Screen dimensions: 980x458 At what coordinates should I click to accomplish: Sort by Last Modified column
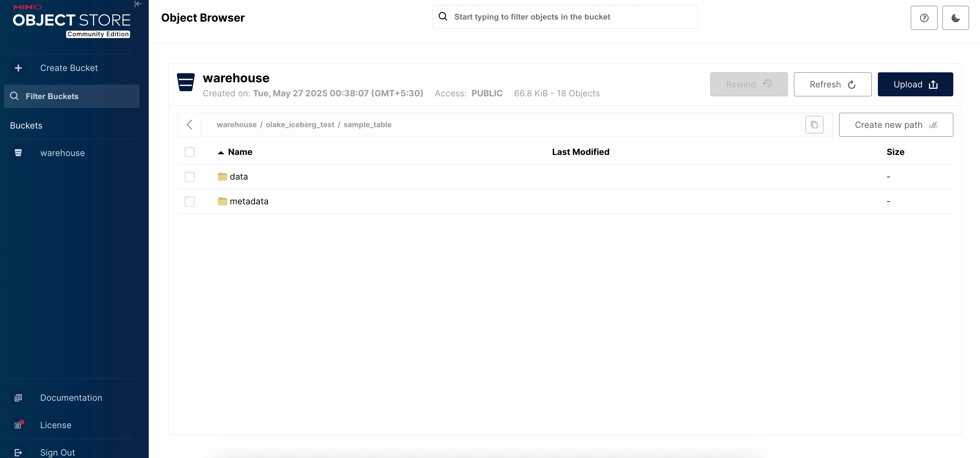pos(580,152)
